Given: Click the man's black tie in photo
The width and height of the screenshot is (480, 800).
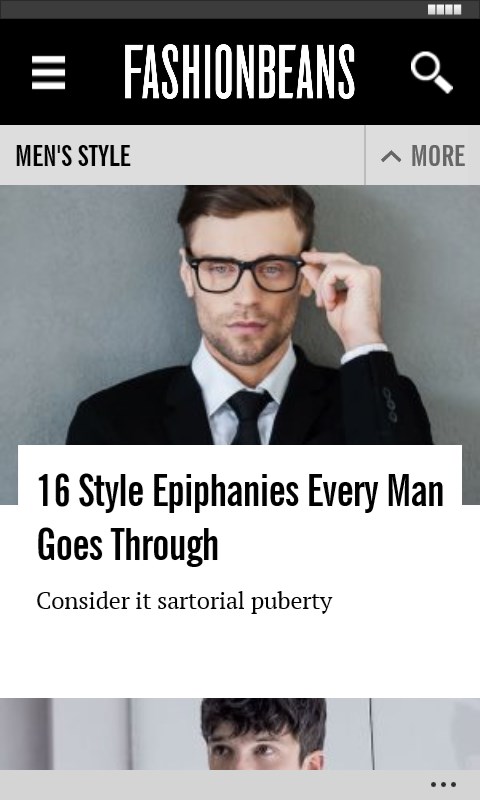Looking at the screenshot, I should [249, 416].
